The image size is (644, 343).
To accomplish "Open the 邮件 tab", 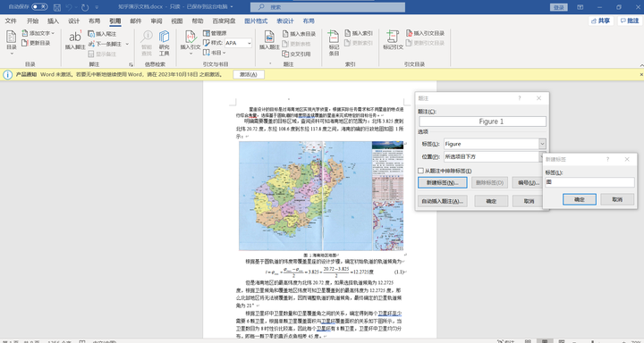I will pos(136,21).
